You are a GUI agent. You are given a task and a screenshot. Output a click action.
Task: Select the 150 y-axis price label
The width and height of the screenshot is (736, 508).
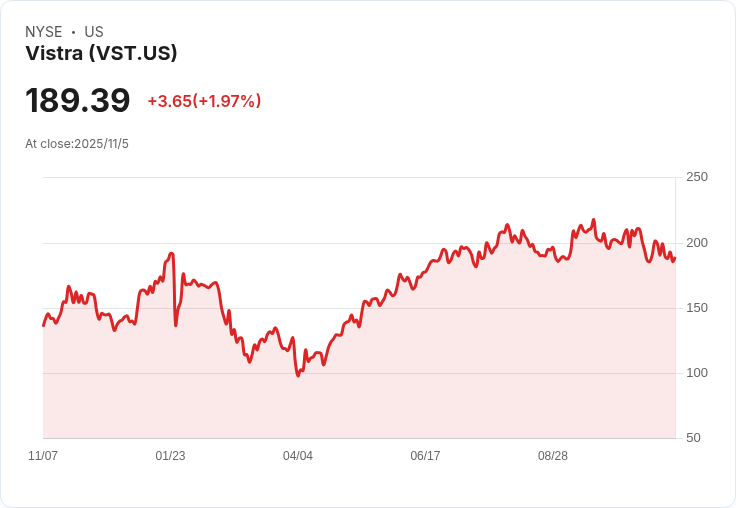697,308
